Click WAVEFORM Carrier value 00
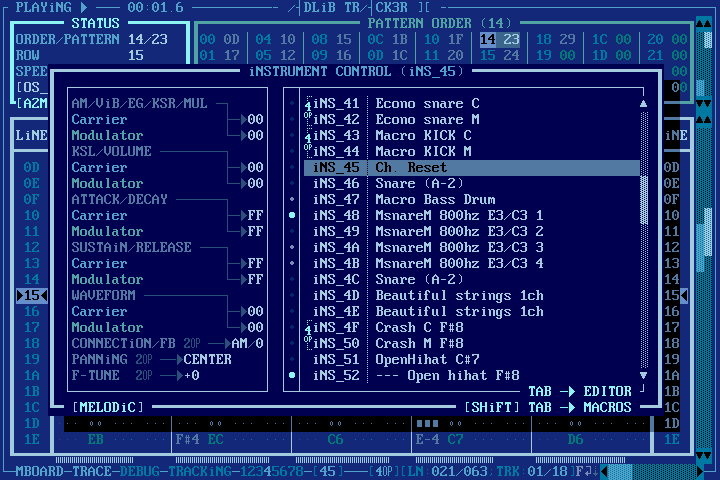 (x=255, y=311)
